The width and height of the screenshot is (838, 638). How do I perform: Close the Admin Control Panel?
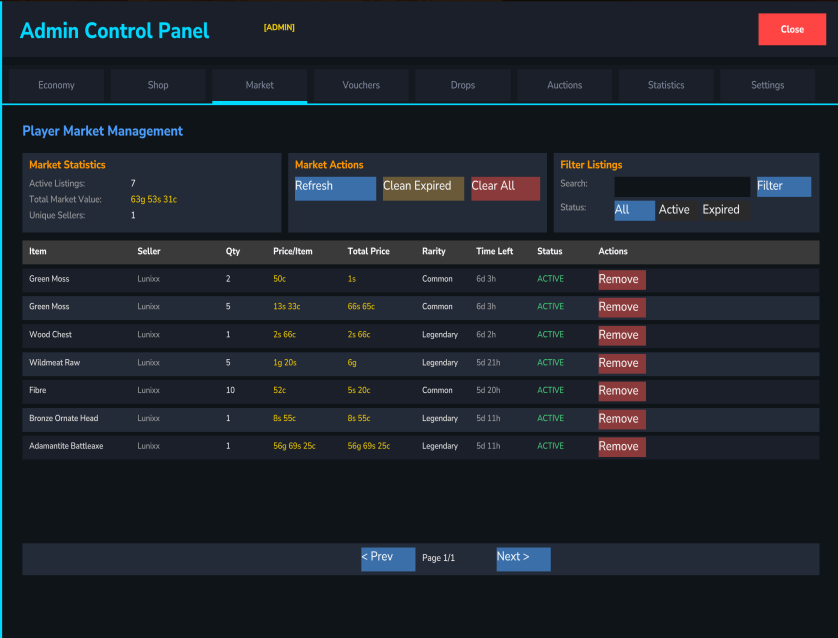point(792,30)
